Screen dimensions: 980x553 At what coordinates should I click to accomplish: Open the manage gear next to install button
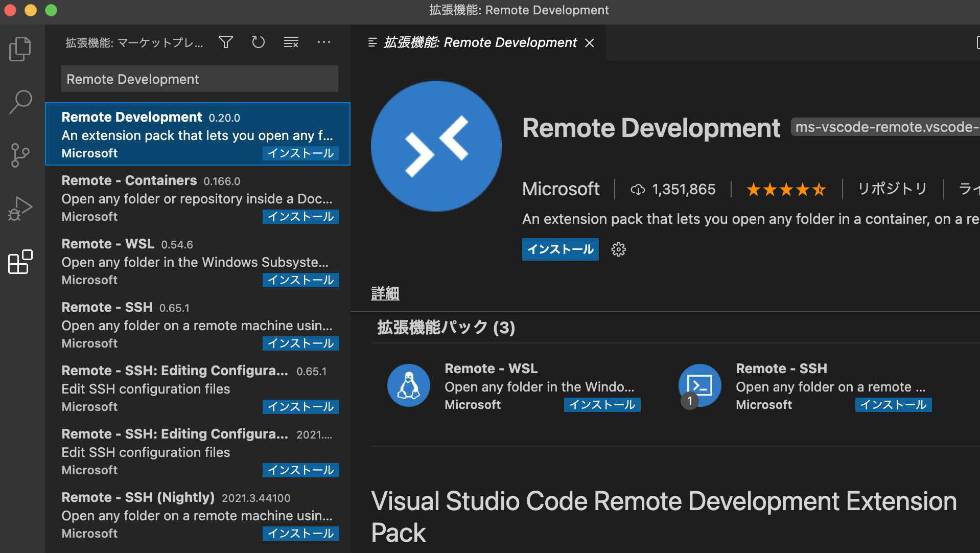[619, 249]
